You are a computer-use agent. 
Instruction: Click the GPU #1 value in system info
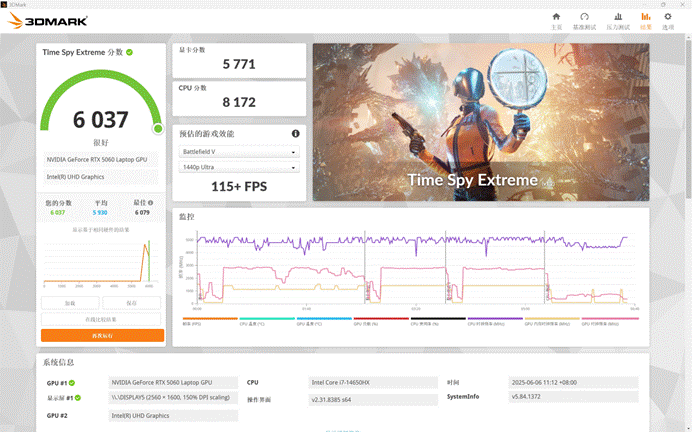(x=173, y=383)
